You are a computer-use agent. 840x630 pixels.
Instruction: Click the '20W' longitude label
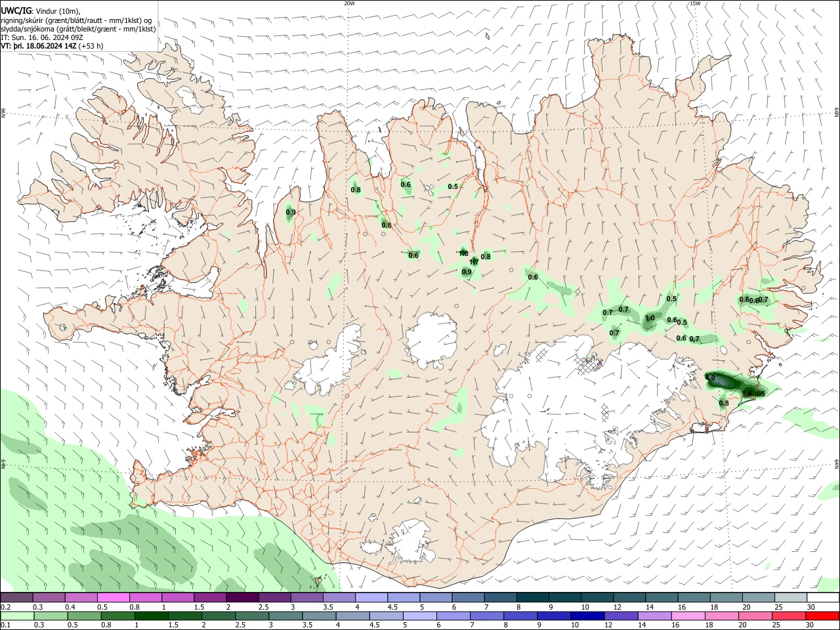(x=349, y=3)
